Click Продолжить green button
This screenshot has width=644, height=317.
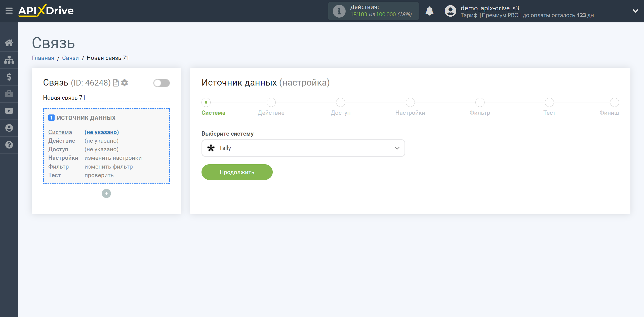(x=237, y=172)
